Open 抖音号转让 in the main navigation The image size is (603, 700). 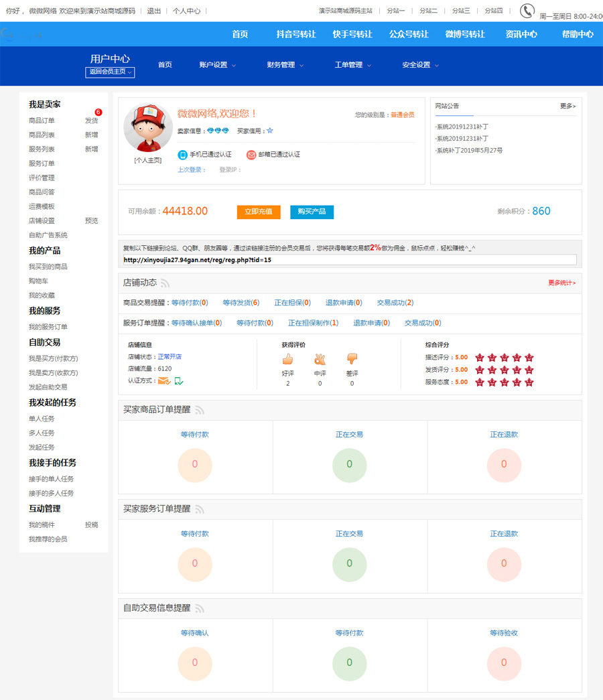point(295,34)
